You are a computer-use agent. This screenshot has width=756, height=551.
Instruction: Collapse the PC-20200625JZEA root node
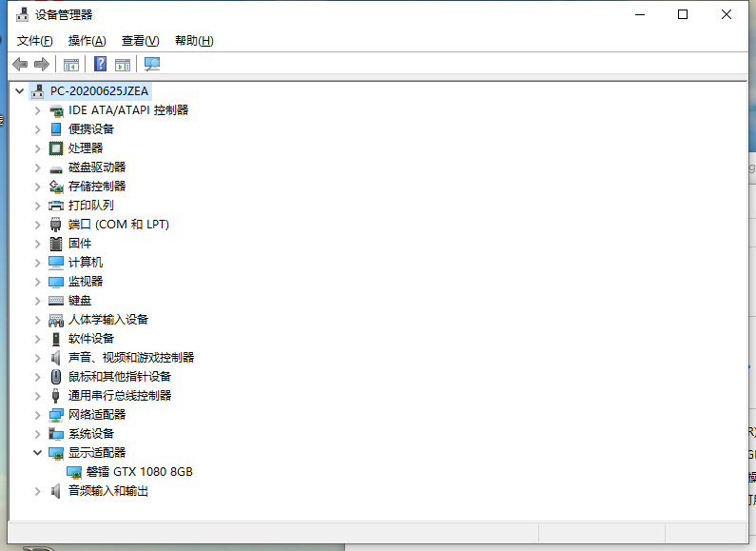coord(19,90)
